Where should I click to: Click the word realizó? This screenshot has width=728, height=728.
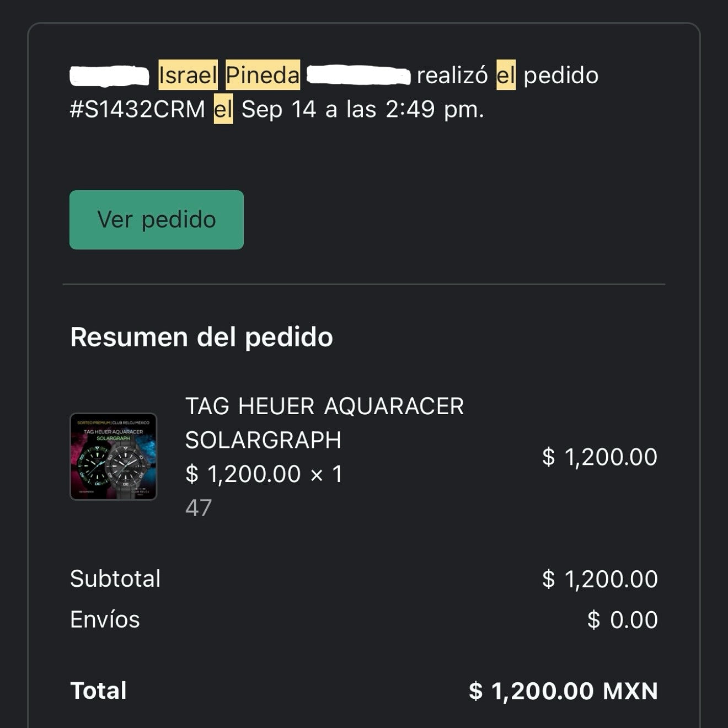coord(452,75)
